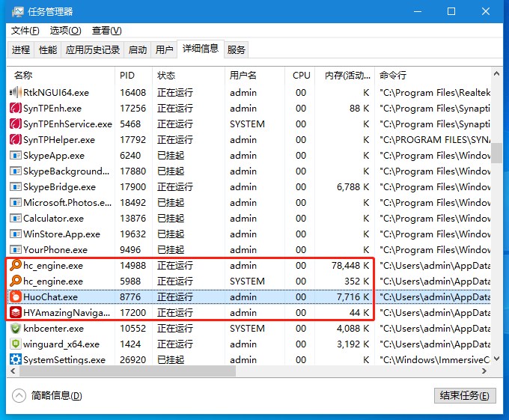Image resolution: width=509 pixels, height=420 pixels.
Task: Click the knbcenter.exe shield icon
Action: point(16,329)
